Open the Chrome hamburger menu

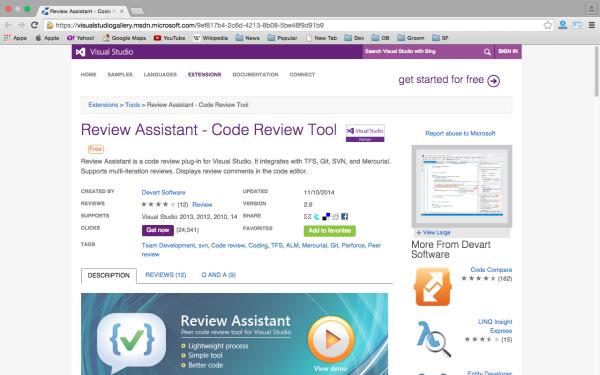pyautogui.click(x=591, y=25)
